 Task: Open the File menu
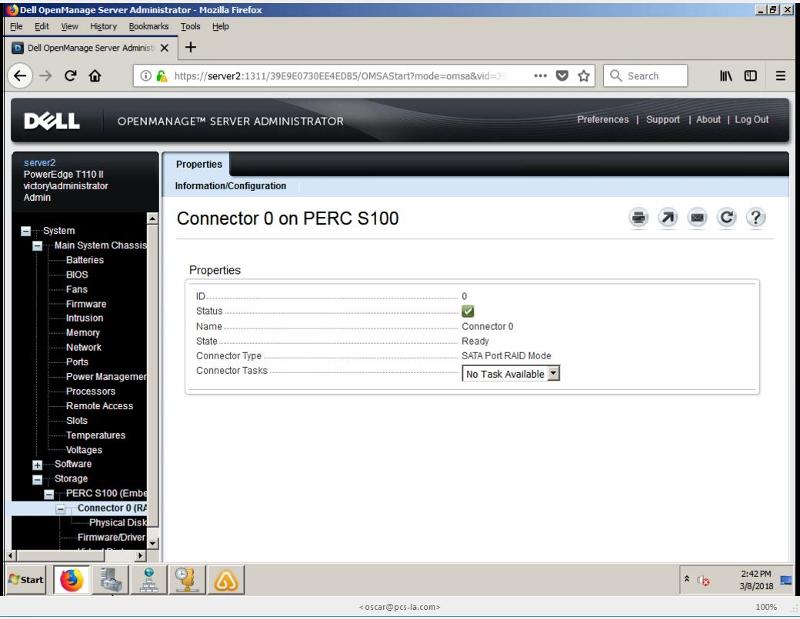click(x=16, y=27)
